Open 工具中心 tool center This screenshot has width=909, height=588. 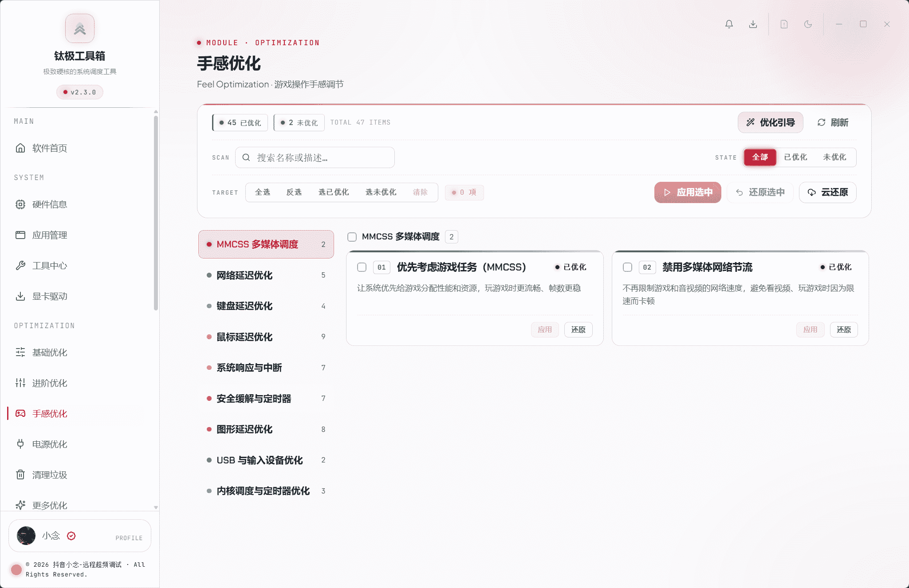click(80, 266)
